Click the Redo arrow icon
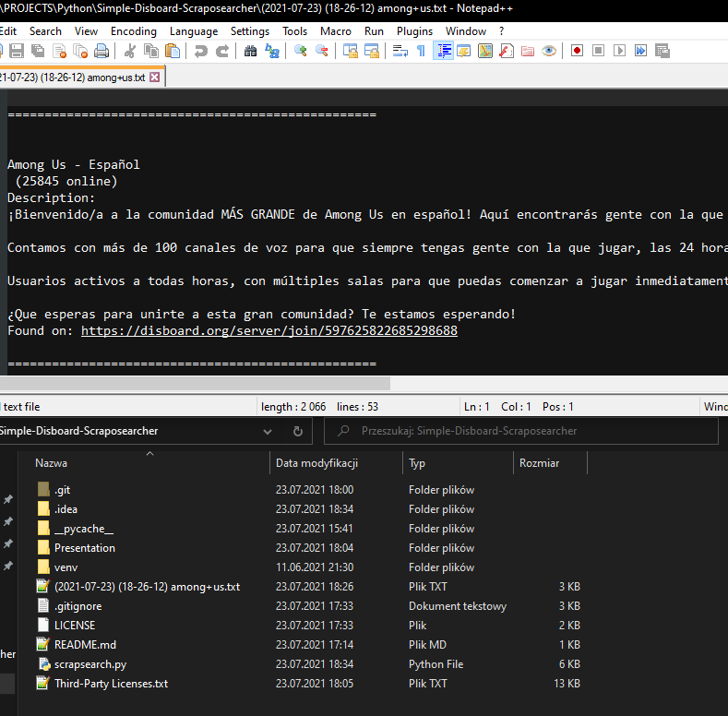728x716 pixels. (x=222, y=51)
